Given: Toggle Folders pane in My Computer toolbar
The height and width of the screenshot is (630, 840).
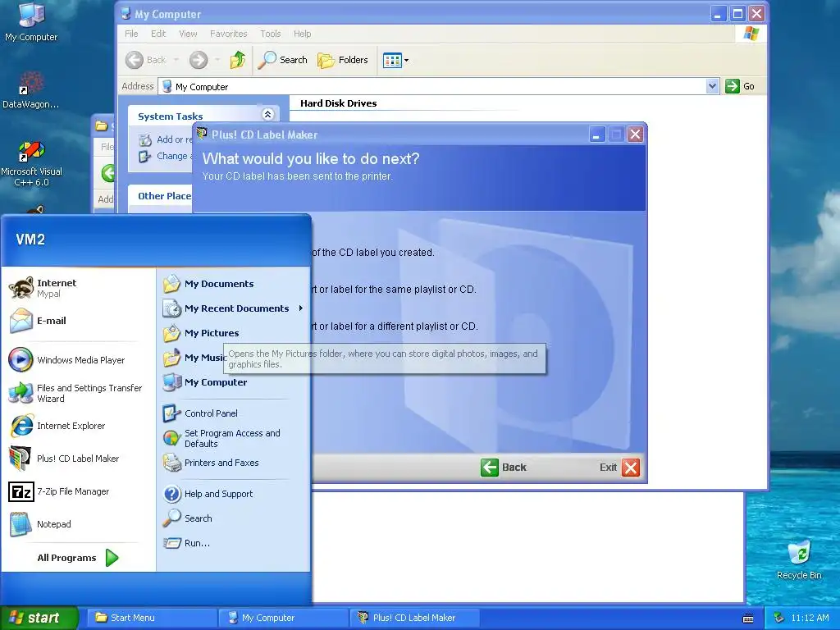Looking at the screenshot, I should point(343,60).
